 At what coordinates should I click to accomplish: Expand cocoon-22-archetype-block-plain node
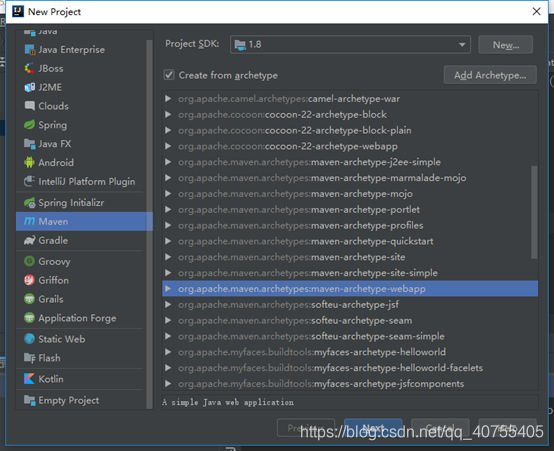pyautogui.click(x=168, y=130)
